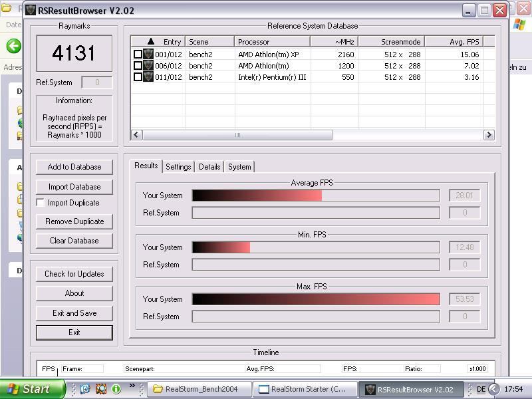This screenshot has height=399, width=532.
Task: Click the database list scroll right arrow
Action: (x=489, y=135)
